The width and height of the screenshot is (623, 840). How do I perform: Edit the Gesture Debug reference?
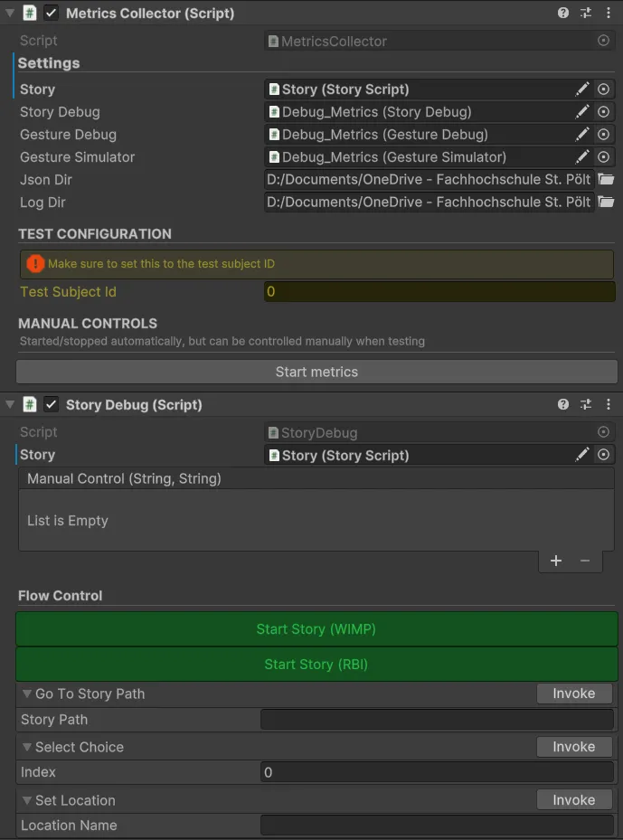[x=582, y=134]
